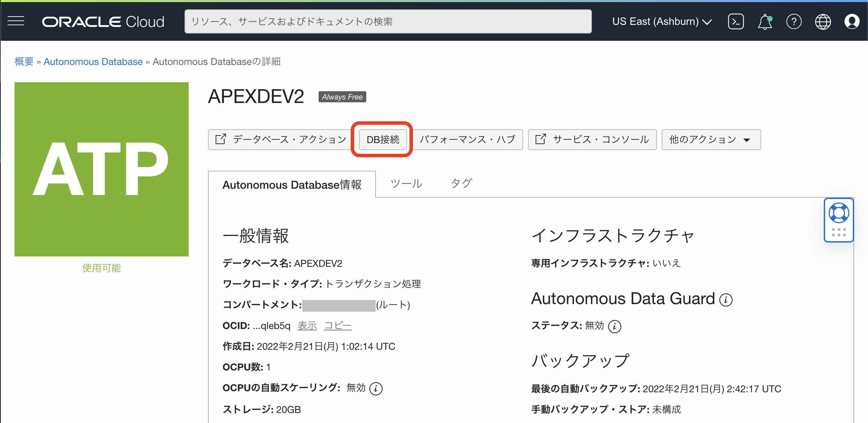Click info icon beside OCPUの自動スケーリング
Viewport: 868px width, 423px height.
tap(376, 388)
